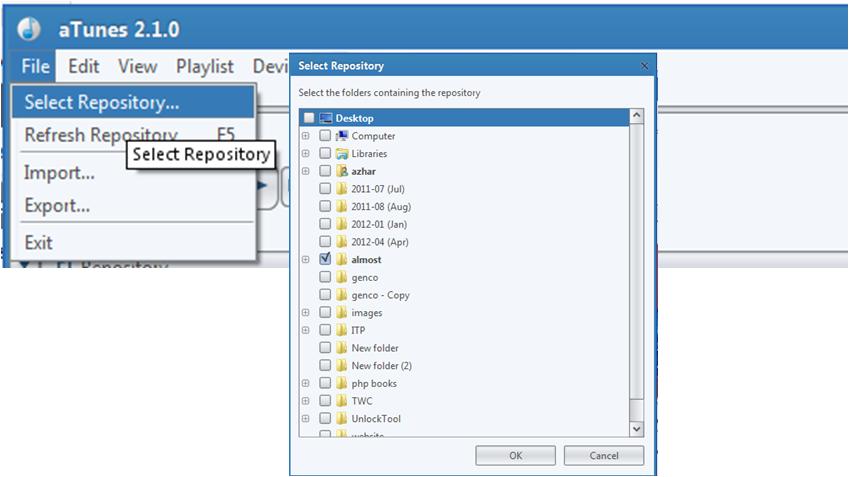
Task: Check the images folder checkbox
Action: coord(325,312)
